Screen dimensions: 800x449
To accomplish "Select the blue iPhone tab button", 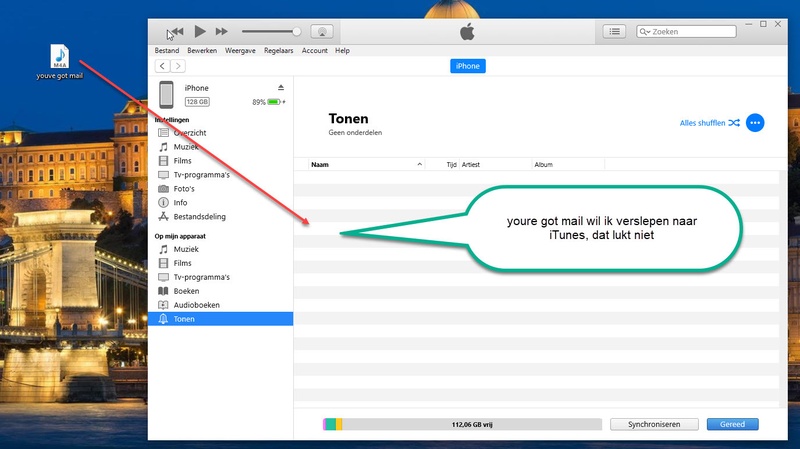I will coord(468,66).
